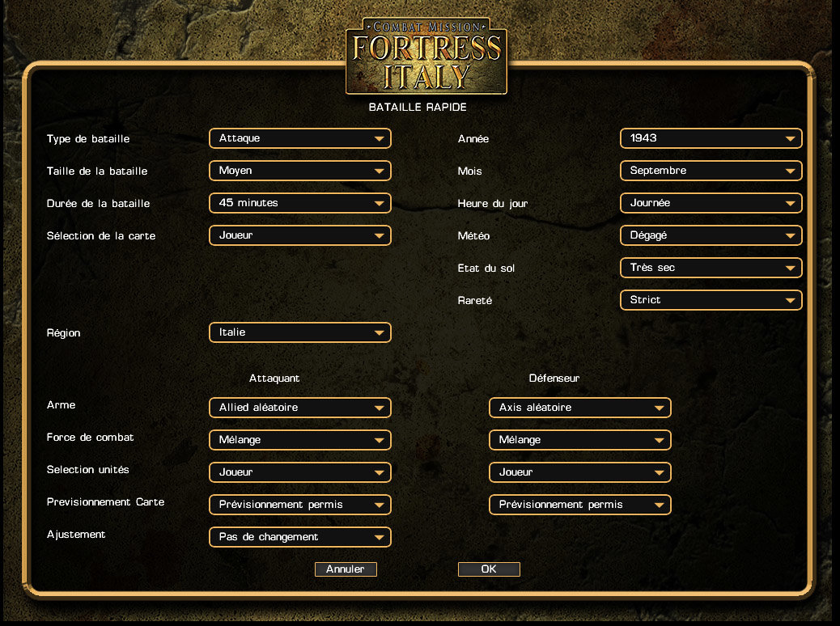
Task: Click the Annuler button
Action: (346, 569)
